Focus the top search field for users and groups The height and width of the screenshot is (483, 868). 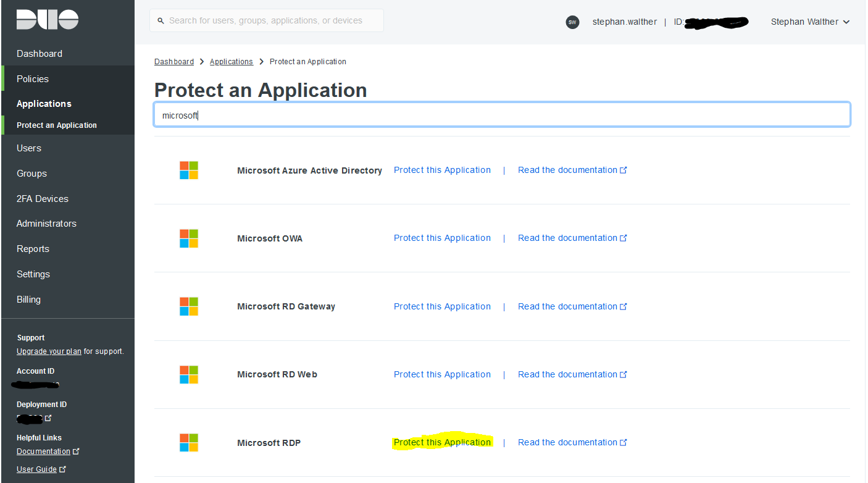pyautogui.click(x=266, y=20)
